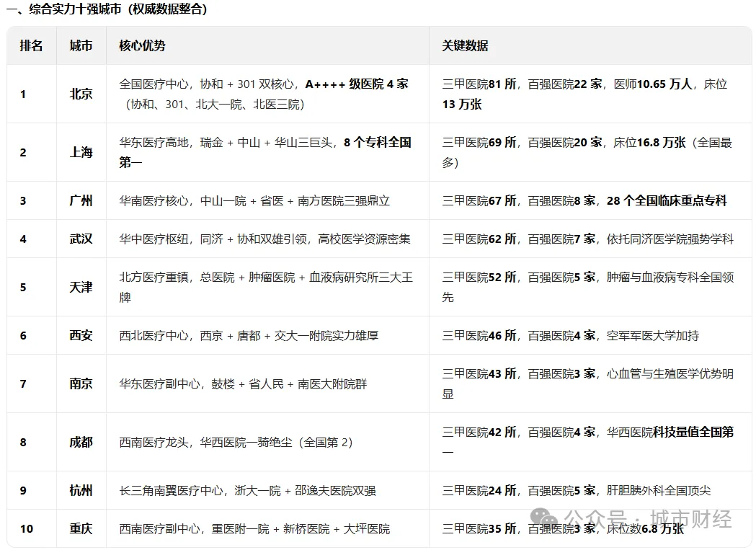The width and height of the screenshot is (756, 550).
Task: Click rank number 6 in Xi'an row
Action: click(x=22, y=335)
